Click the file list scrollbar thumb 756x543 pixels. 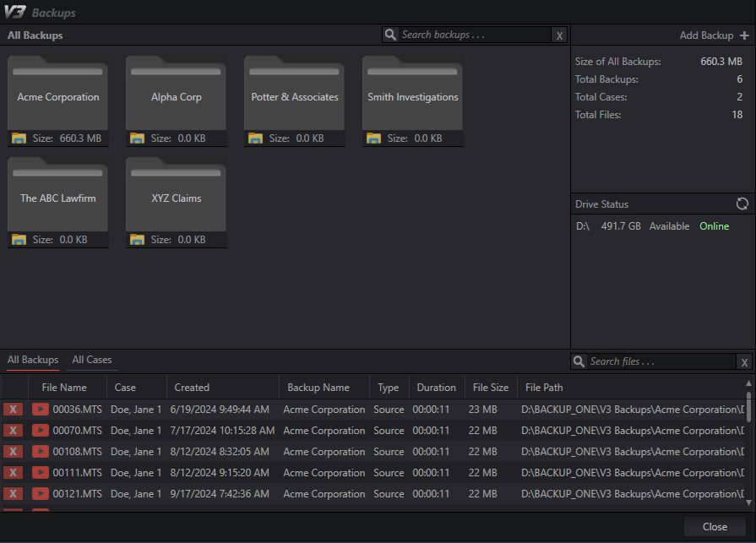(748, 407)
